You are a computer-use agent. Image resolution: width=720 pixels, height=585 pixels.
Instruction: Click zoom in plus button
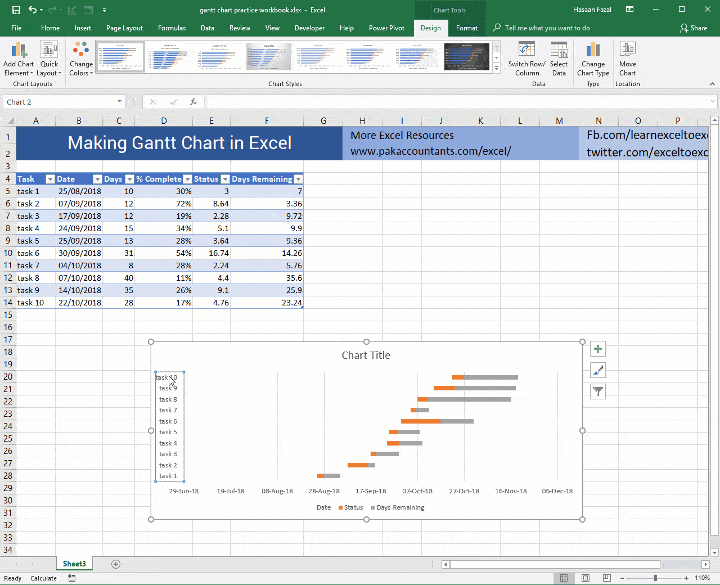point(686,578)
